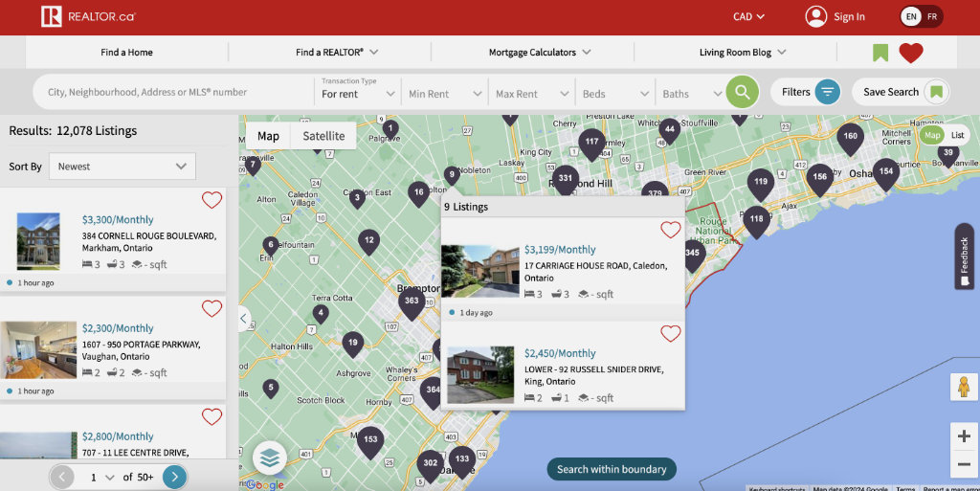Image resolution: width=980 pixels, height=491 pixels.
Task: Expand the Transaction Type For rent dropdown
Action: click(358, 93)
